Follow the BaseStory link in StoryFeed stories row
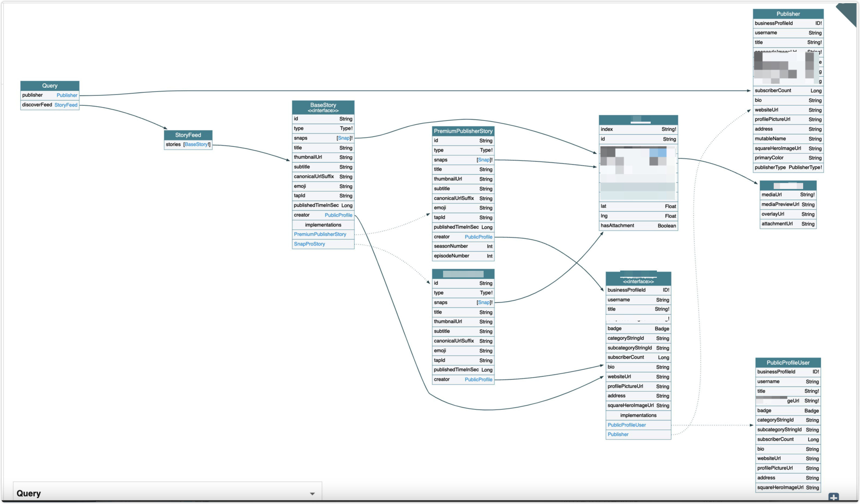The height and width of the screenshot is (504, 860). [196, 144]
